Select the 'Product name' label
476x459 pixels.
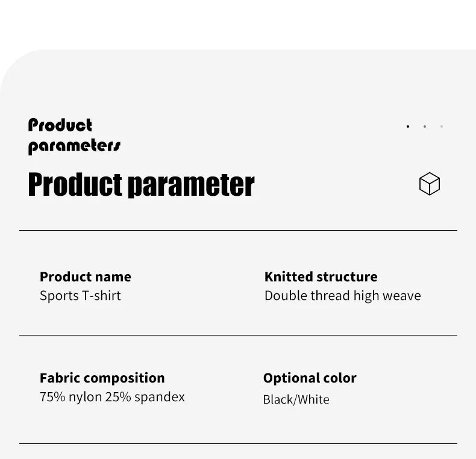pyautogui.click(x=86, y=276)
